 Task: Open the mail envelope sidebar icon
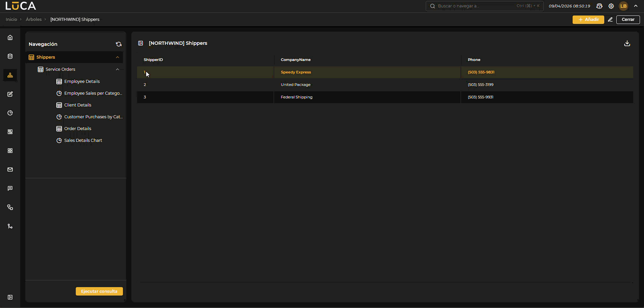pos(10,170)
